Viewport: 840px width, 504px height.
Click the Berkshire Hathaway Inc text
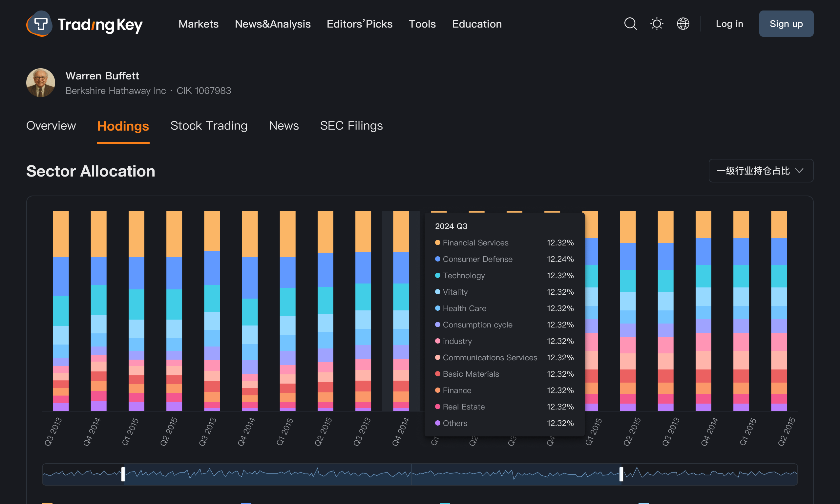click(115, 91)
